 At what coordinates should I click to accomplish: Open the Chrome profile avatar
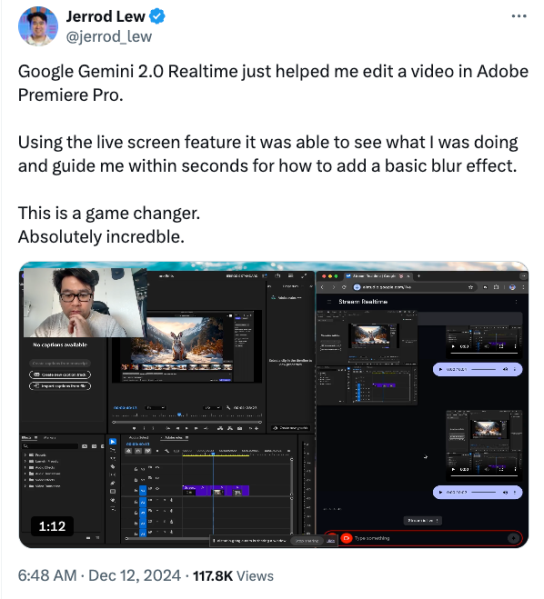(x=513, y=287)
